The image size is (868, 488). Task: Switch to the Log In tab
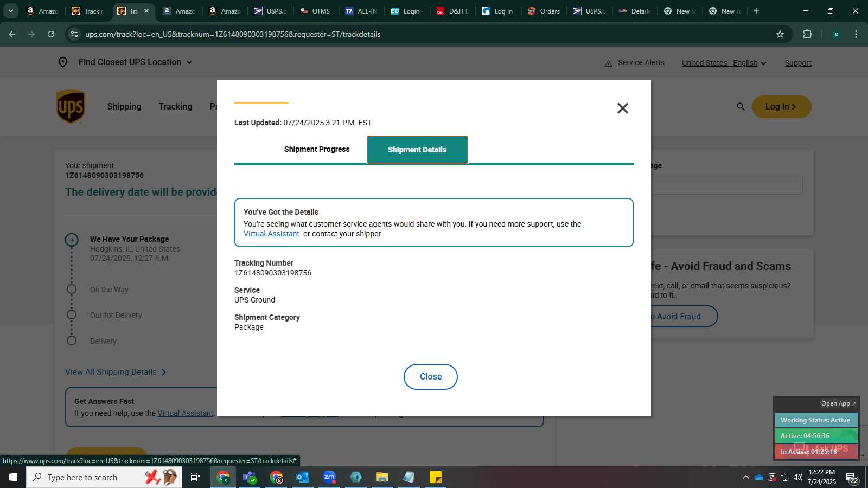click(498, 11)
